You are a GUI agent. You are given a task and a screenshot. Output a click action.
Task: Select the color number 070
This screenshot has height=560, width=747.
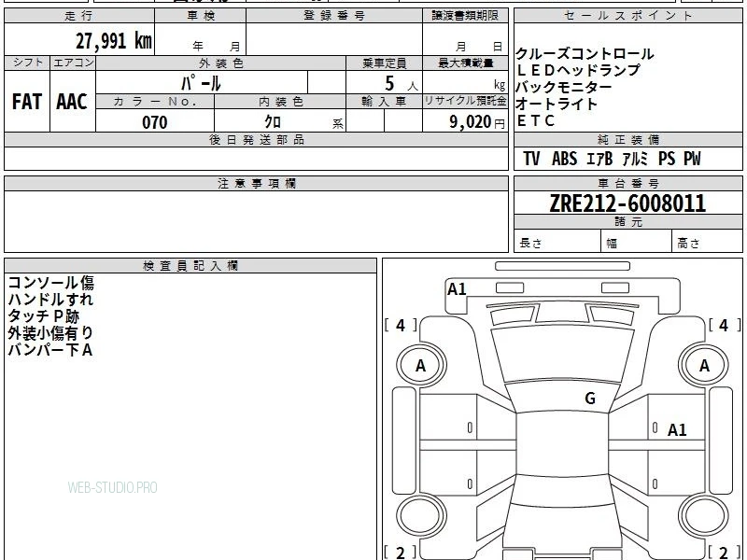[x=155, y=122]
